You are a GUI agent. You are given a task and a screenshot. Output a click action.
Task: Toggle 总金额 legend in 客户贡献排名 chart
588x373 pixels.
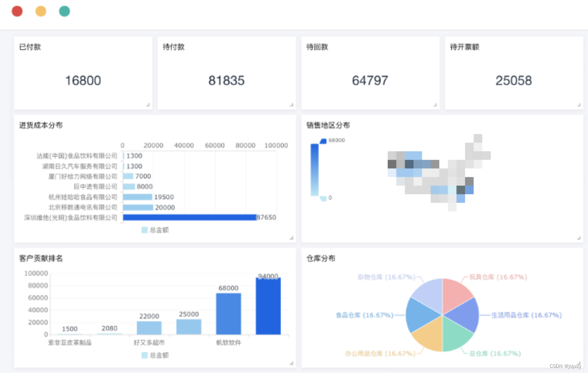(155, 355)
